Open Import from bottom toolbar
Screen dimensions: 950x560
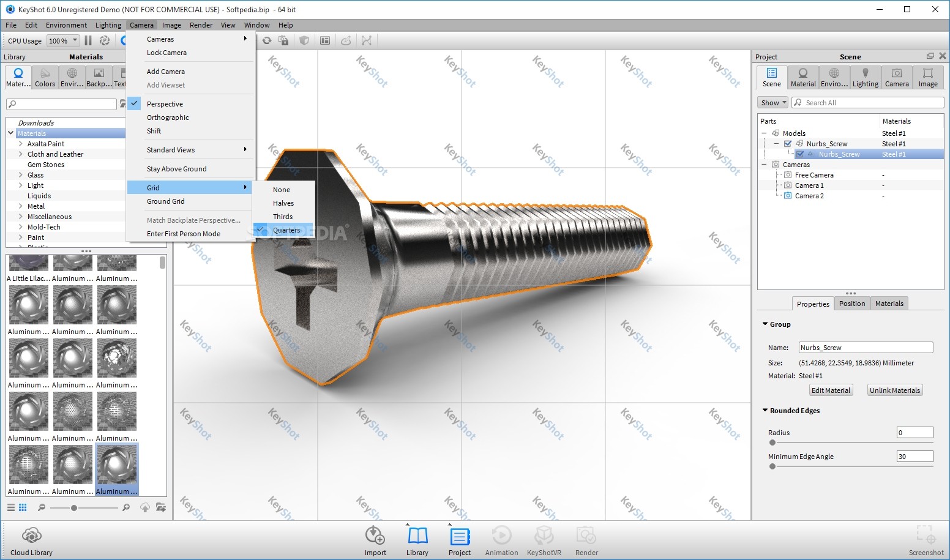coord(375,540)
